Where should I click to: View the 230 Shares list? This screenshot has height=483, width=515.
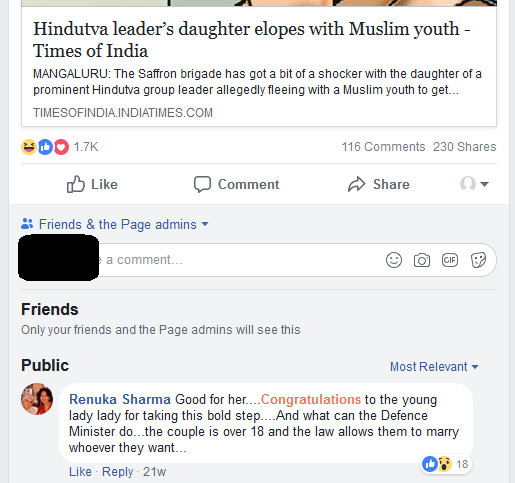(x=465, y=147)
